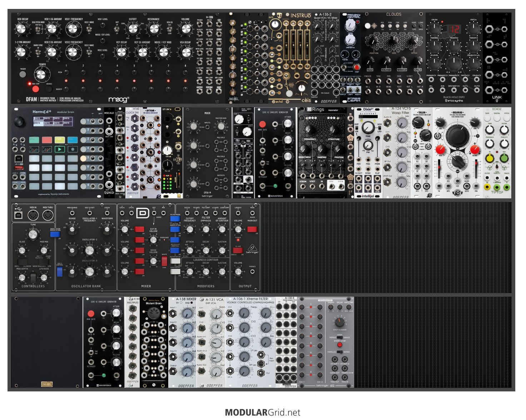Screen dimensions: 526x420
Task: Click the black encoder knob on Hermod+
Action: point(19,122)
